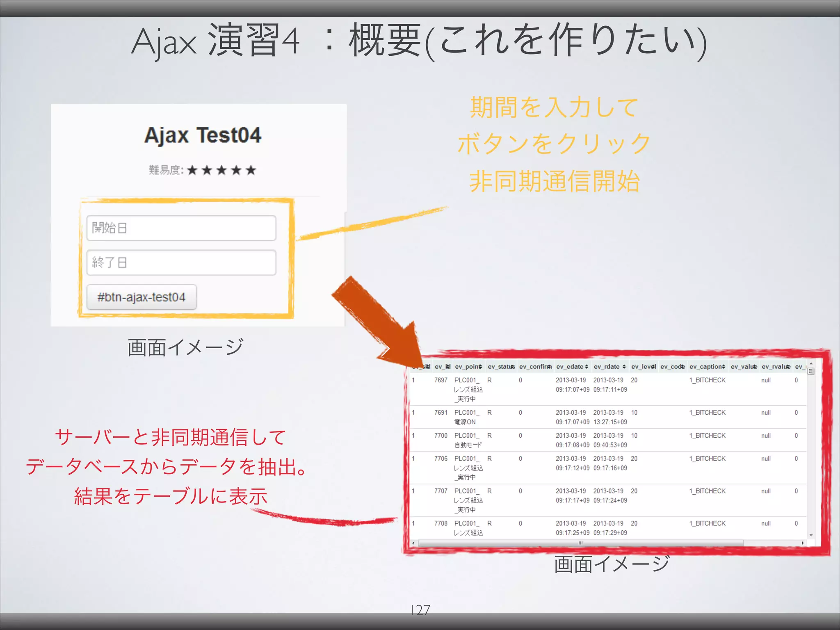Select cell with ev_id 7708
The image size is (840, 630).
click(441, 523)
